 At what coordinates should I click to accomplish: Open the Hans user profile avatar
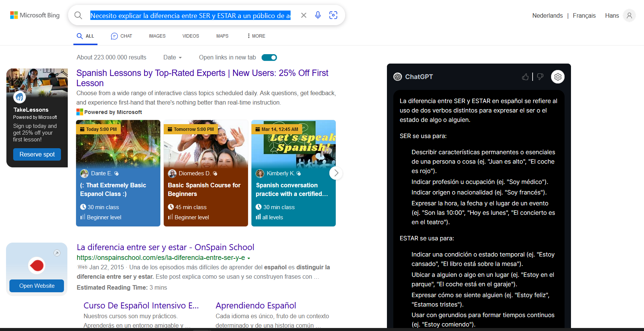point(629,15)
